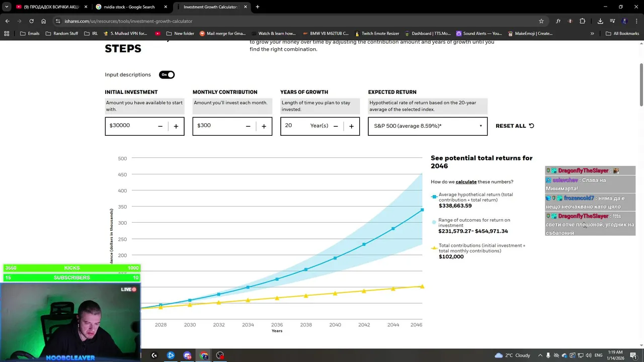The image size is (644, 362).
Task: Open the All Bookmarks folder
Action: coord(622,34)
